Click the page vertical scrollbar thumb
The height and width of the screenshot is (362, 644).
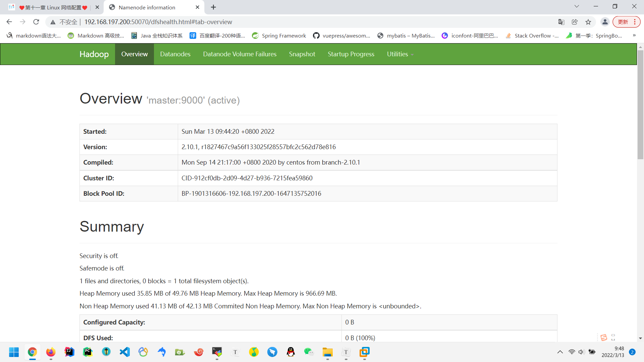[640, 105]
